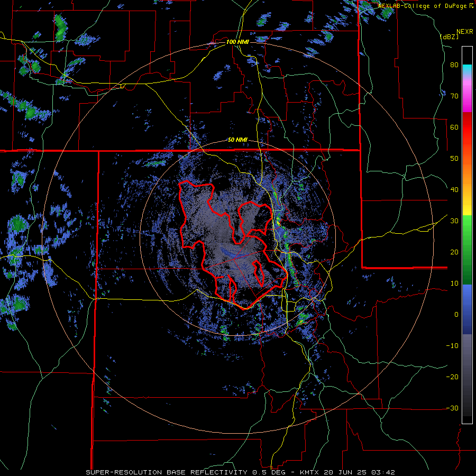The image size is (476, 476).
Task: Click the 100 NMI range ring label
Action: (237, 42)
